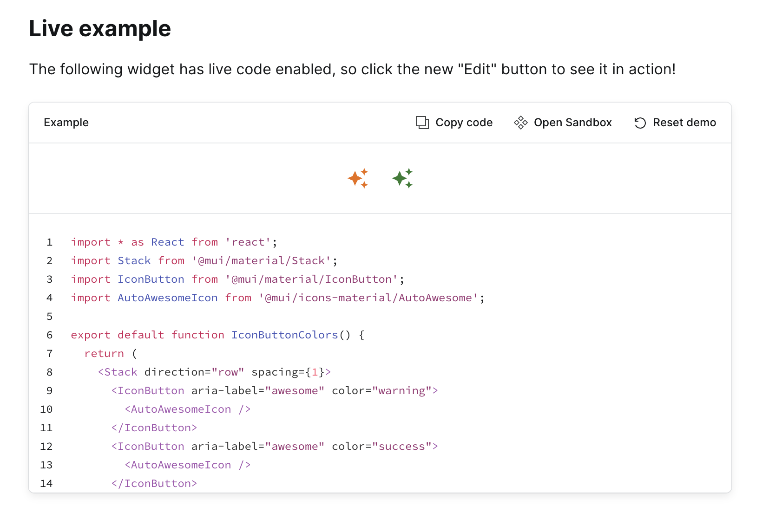Click the "Example" widget title
762x532 pixels.
click(x=66, y=123)
